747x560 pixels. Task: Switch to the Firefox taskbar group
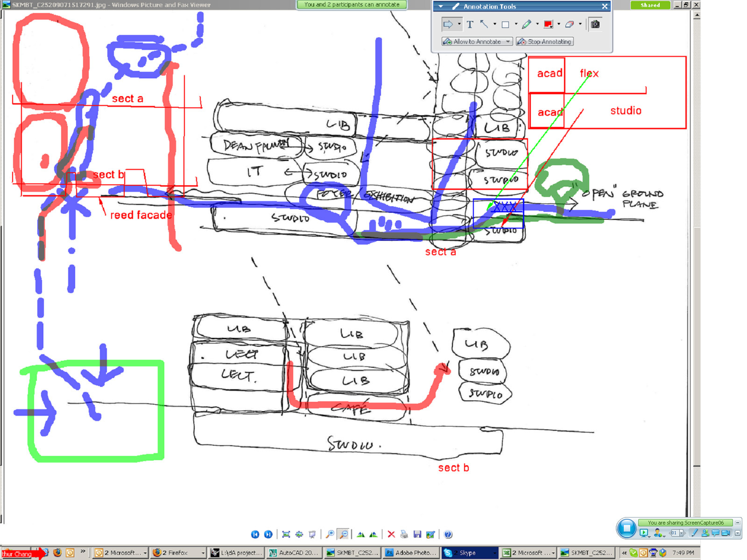click(x=178, y=553)
